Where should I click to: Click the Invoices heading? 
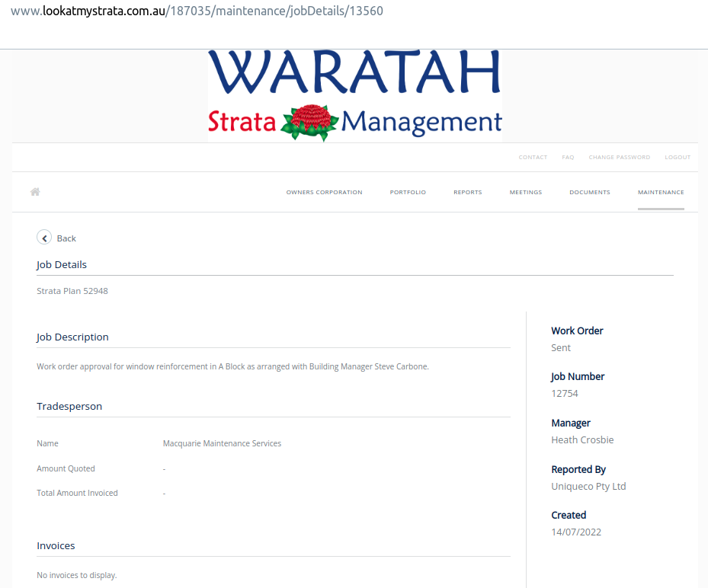[56, 545]
